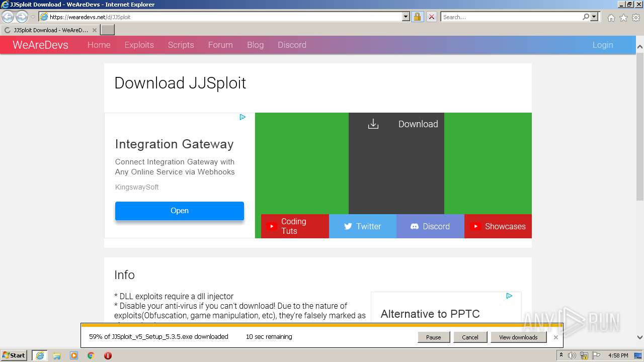Click AdChoices icon on PPTC ad
The image size is (644, 362).
(x=509, y=296)
